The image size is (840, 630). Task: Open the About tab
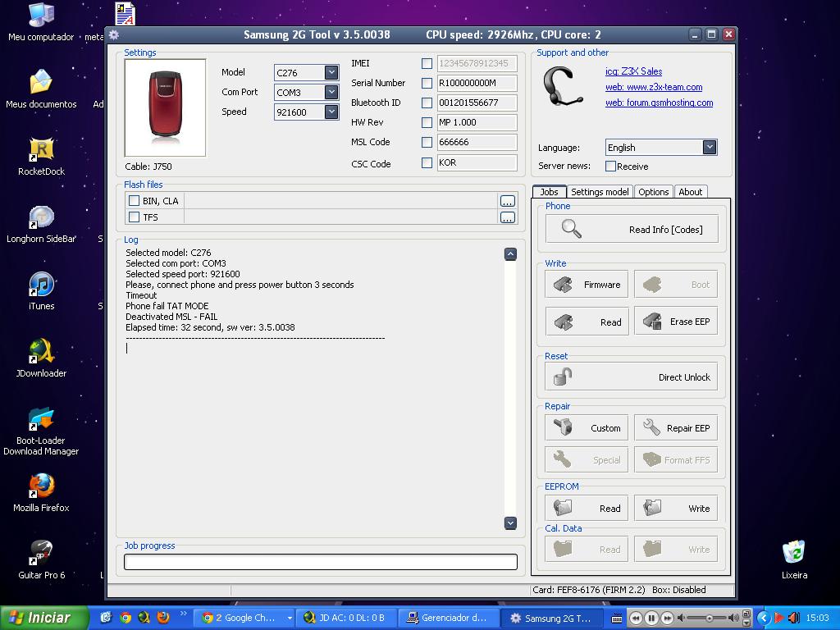[x=690, y=192]
